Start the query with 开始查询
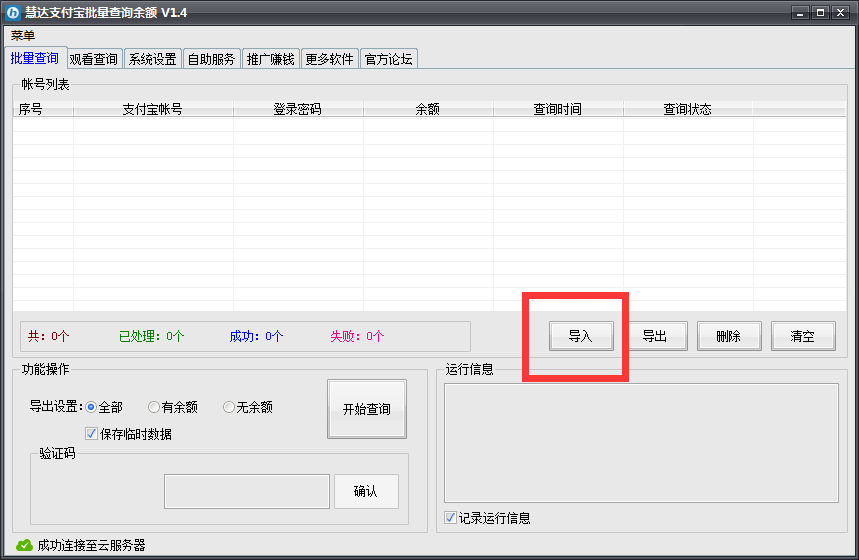The width and height of the screenshot is (859, 560). click(367, 409)
